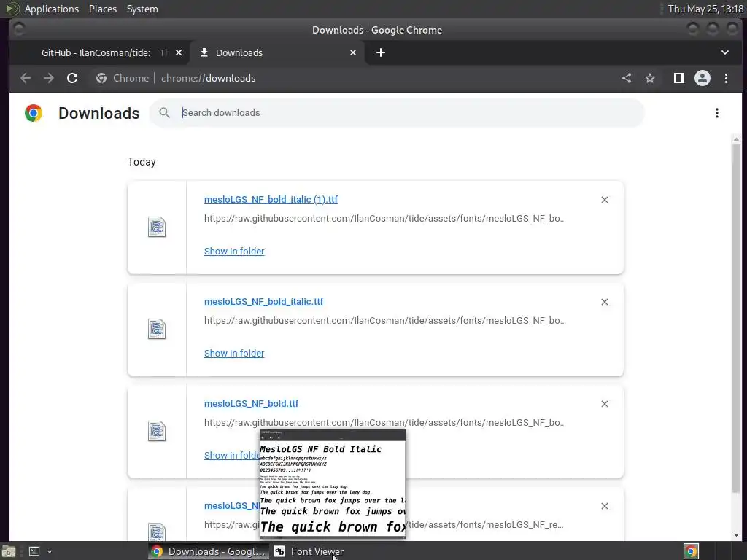Remove mesloLGS_NF_bold_italic (1).ttf from the list

(x=605, y=200)
